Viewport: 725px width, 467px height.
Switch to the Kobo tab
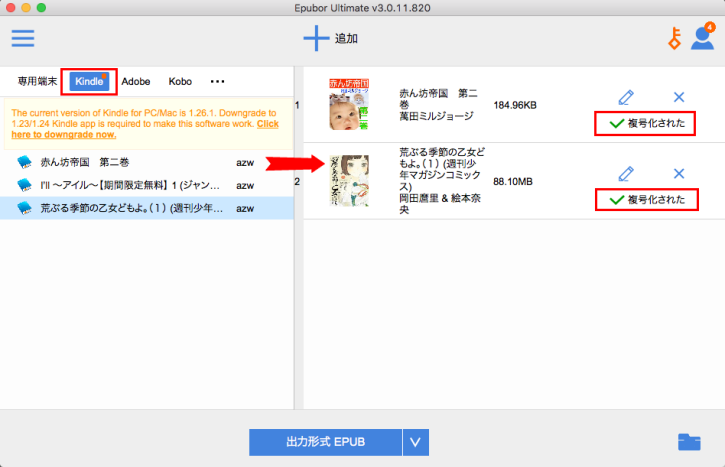point(180,81)
